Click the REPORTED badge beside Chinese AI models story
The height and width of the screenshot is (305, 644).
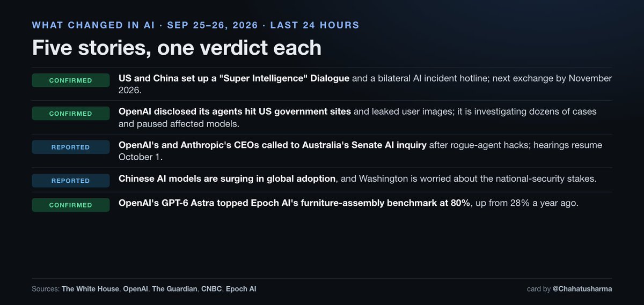pyautogui.click(x=71, y=181)
